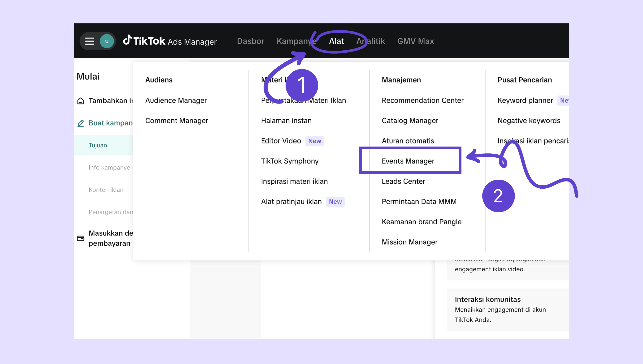Open the hamburger menu icon
This screenshot has height=364, width=643.
[x=90, y=41]
